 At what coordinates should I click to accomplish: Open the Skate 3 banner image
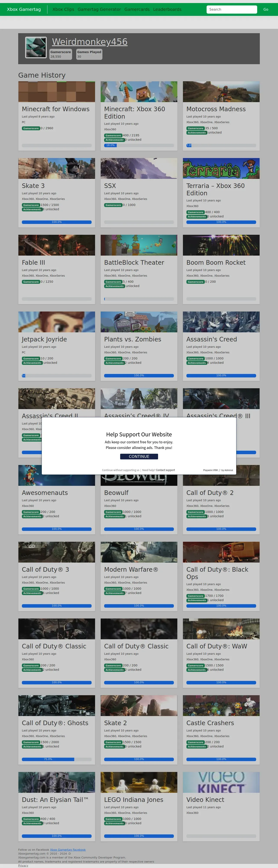coord(57,168)
